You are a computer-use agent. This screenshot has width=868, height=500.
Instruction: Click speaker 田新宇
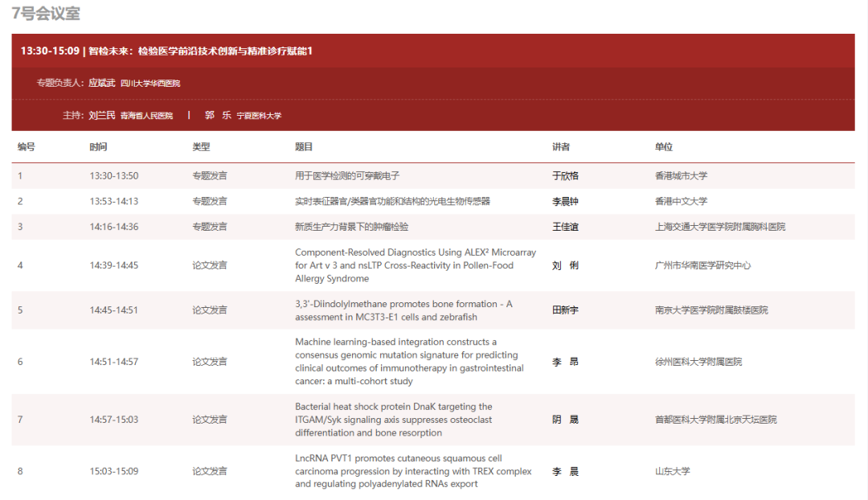point(565,310)
